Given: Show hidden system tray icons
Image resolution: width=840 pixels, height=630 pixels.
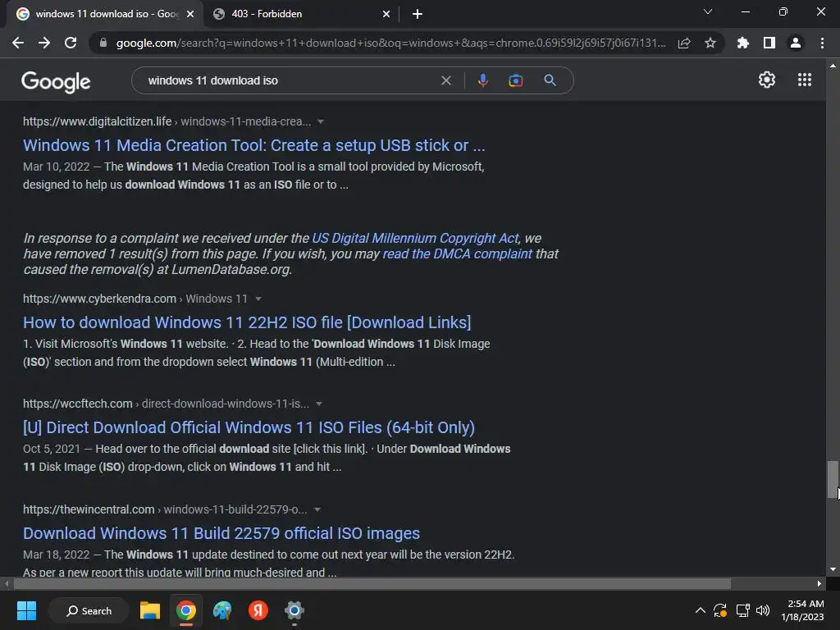Looking at the screenshot, I should pos(701,610).
